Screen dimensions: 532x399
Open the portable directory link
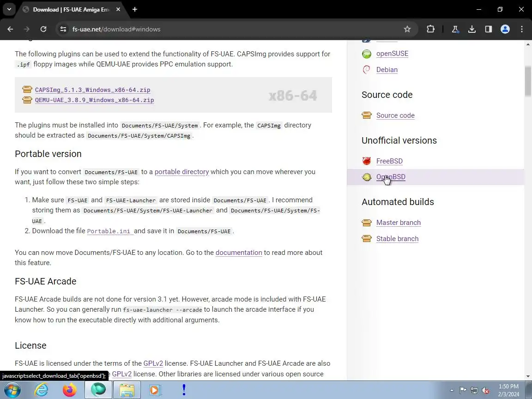pos(182,172)
